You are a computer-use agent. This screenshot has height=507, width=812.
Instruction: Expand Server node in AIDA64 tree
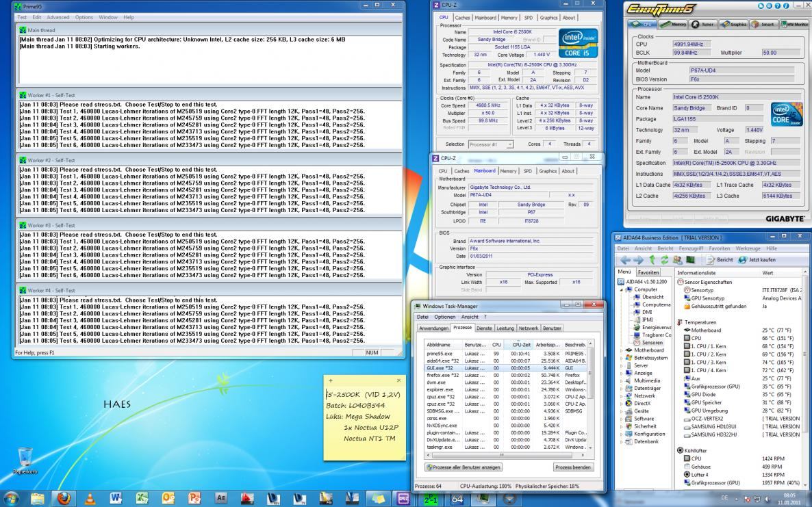(x=622, y=365)
